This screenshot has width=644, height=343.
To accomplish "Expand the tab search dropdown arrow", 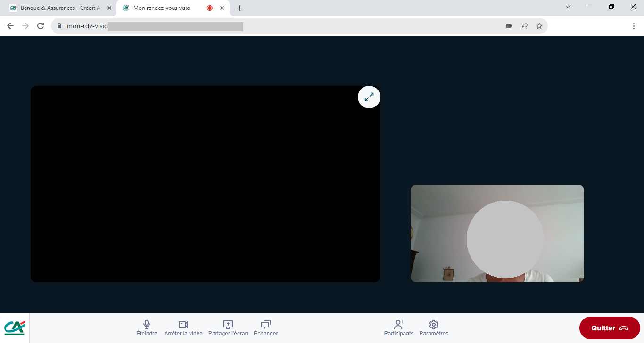I will tap(568, 7).
